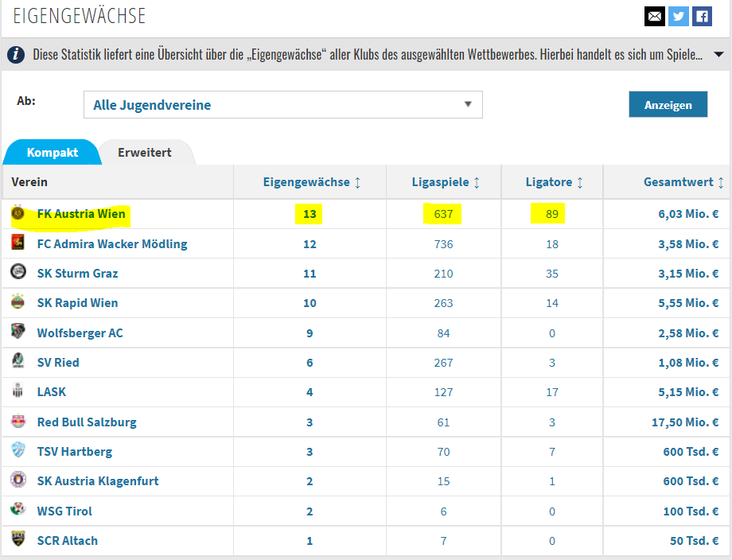The image size is (732, 560).
Task: Click the Gesamtwert column header
Action: coord(679,182)
